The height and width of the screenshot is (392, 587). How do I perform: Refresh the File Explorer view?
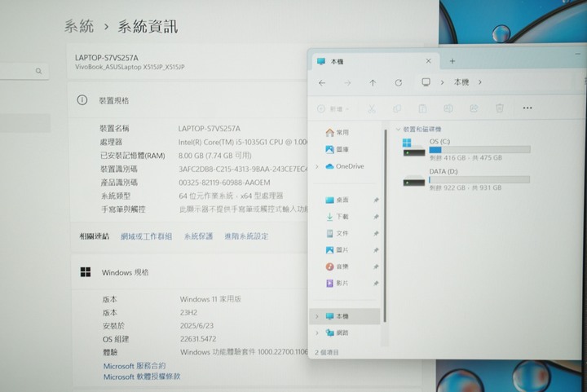coord(399,83)
